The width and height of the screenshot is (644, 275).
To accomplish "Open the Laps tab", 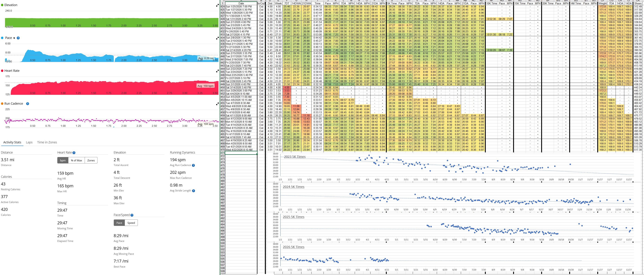I will click(x=29, y=142).
